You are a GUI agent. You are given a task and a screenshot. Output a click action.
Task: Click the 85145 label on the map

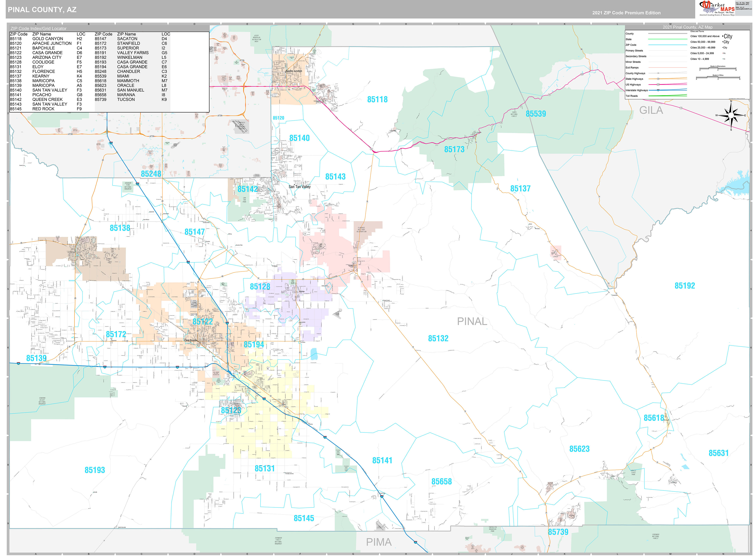[304, 518]
